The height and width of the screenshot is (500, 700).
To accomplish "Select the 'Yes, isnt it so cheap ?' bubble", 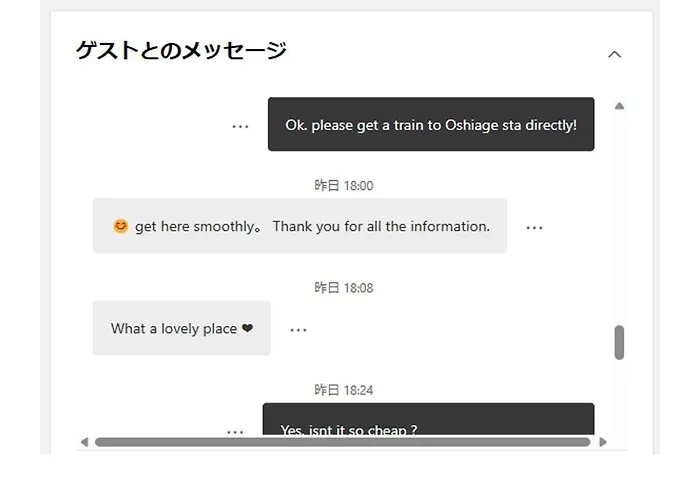I will 428,419.
